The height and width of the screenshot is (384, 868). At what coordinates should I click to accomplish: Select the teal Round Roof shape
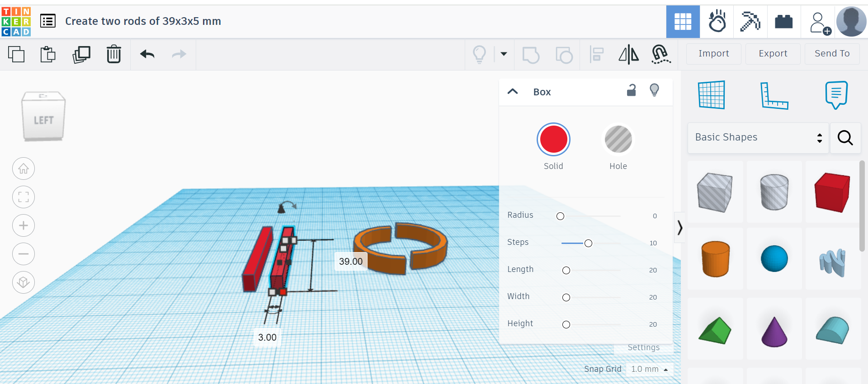[833, 329]
